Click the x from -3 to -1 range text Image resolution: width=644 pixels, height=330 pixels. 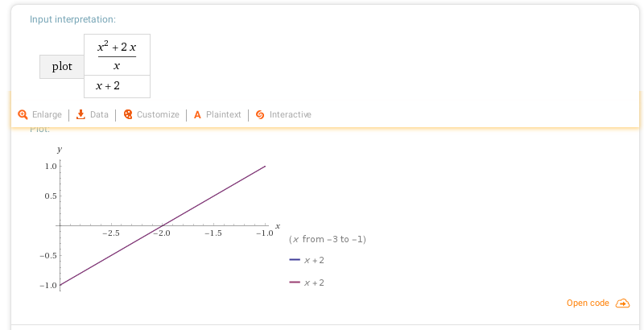point(328,239)
